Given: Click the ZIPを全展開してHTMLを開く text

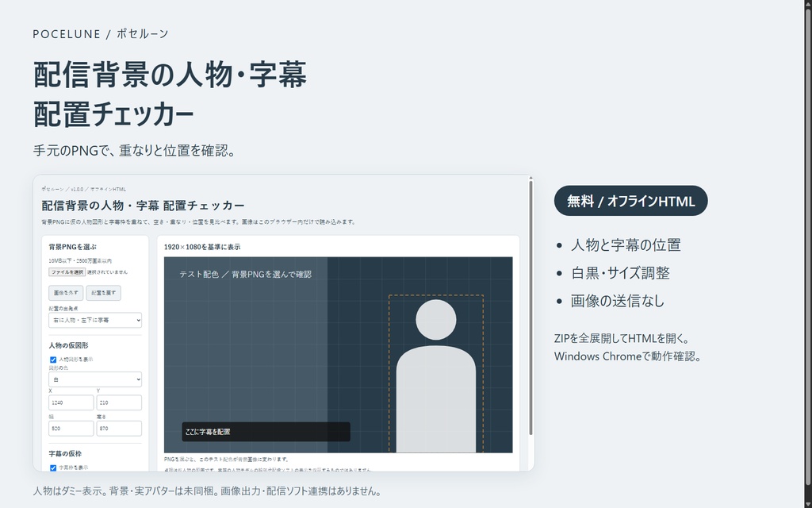Looking at the screenshot, I should (622, 339).
